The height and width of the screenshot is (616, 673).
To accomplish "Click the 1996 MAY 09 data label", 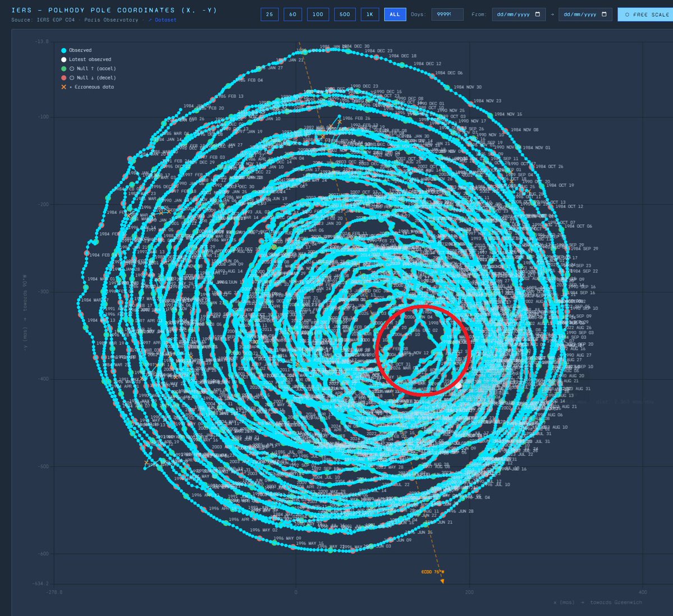I will click(287, 538).
